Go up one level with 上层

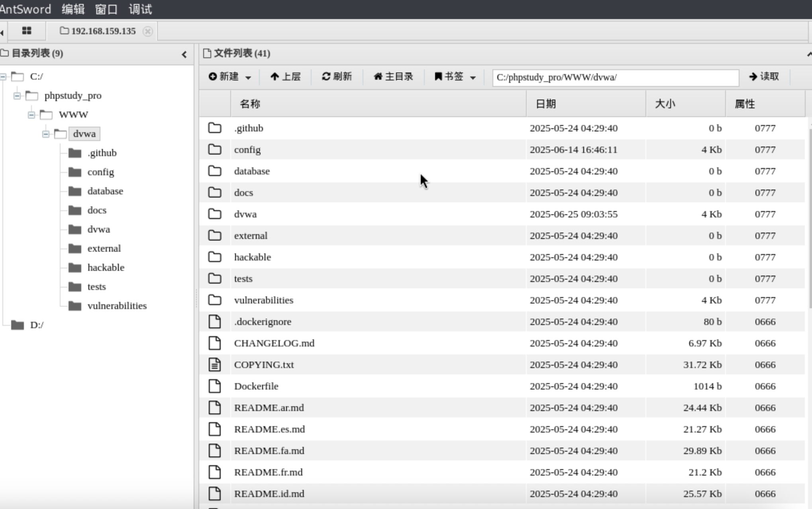(x=285, y=76)
